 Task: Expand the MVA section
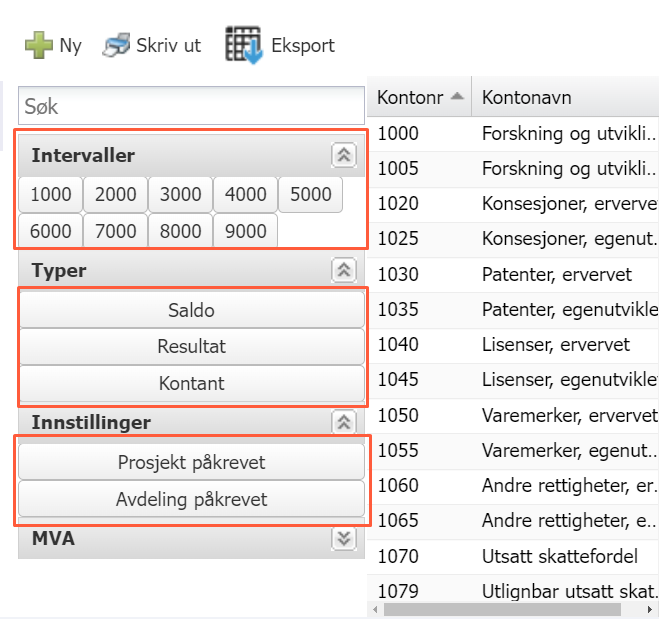point(343,539)
